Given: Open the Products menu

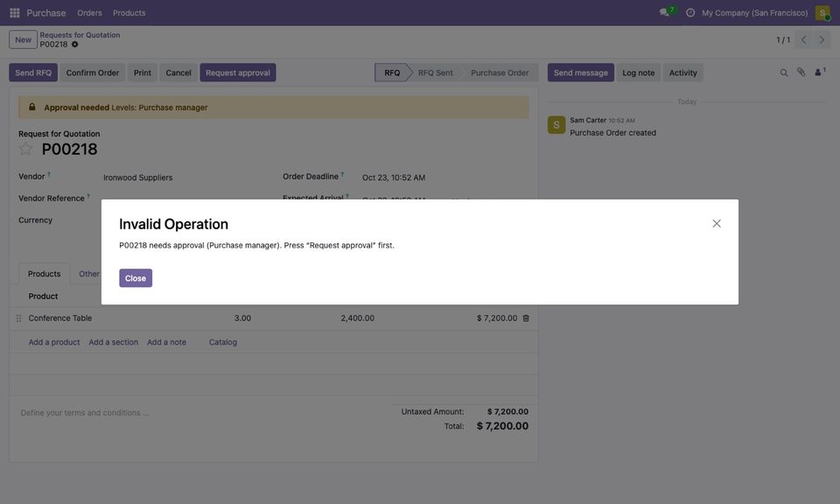Looking at the screenshot, I should tap(129, 13).
